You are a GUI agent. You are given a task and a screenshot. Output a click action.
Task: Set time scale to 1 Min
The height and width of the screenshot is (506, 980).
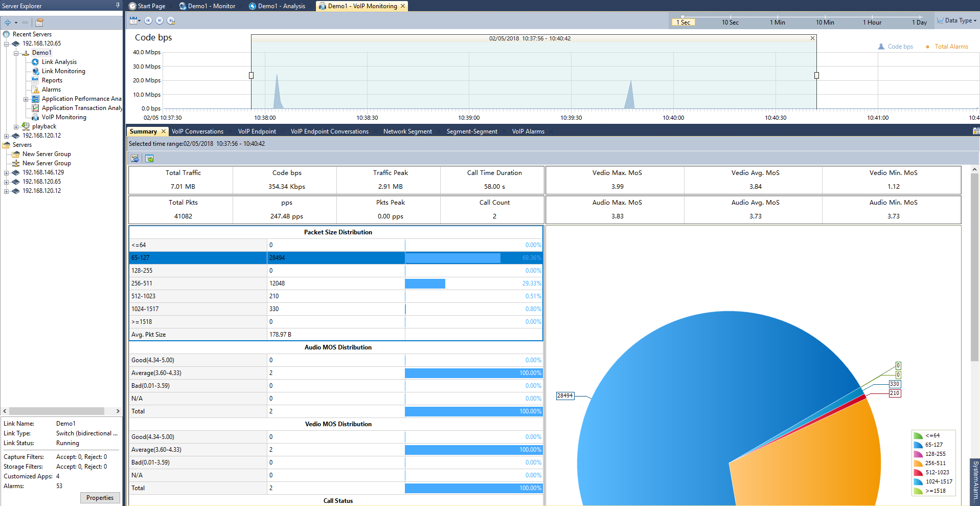point(778,22)
